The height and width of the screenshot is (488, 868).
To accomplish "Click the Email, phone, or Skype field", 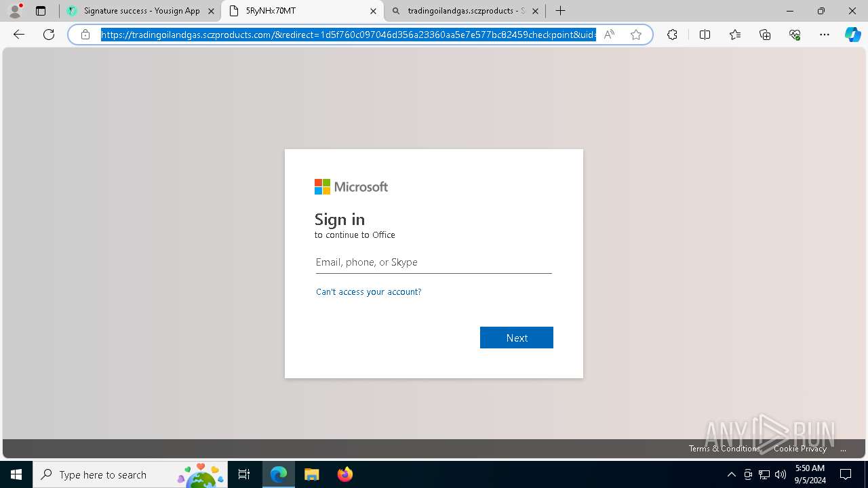I will click(434, 262).
